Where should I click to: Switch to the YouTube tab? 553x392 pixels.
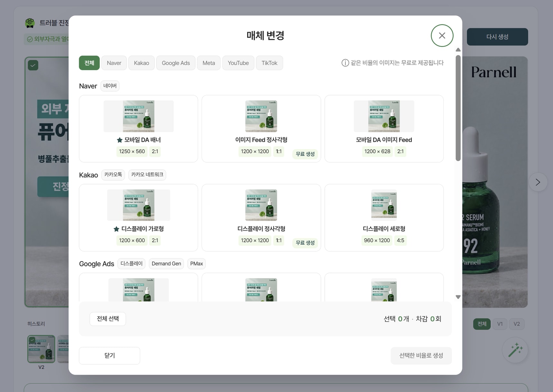click(x=238, y=63)
